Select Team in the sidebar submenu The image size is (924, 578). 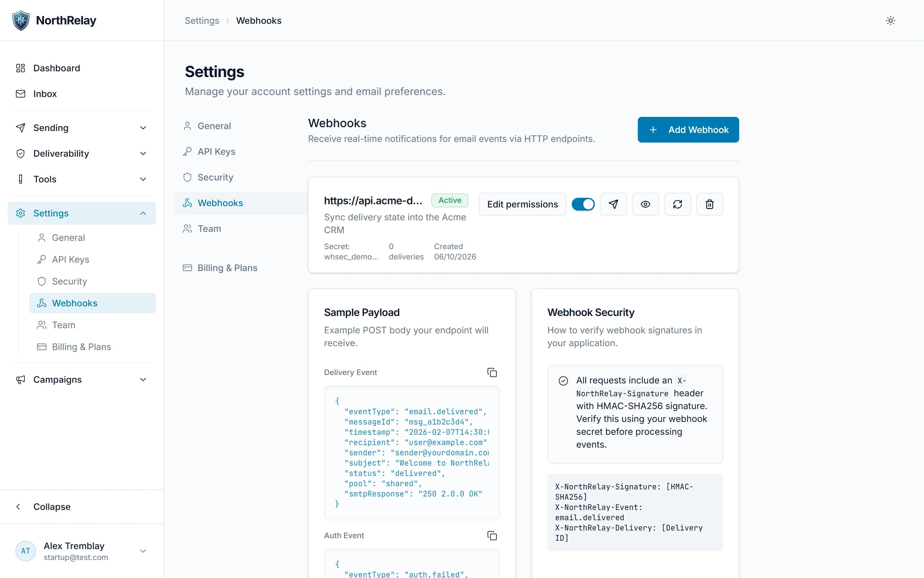(92, 325)
